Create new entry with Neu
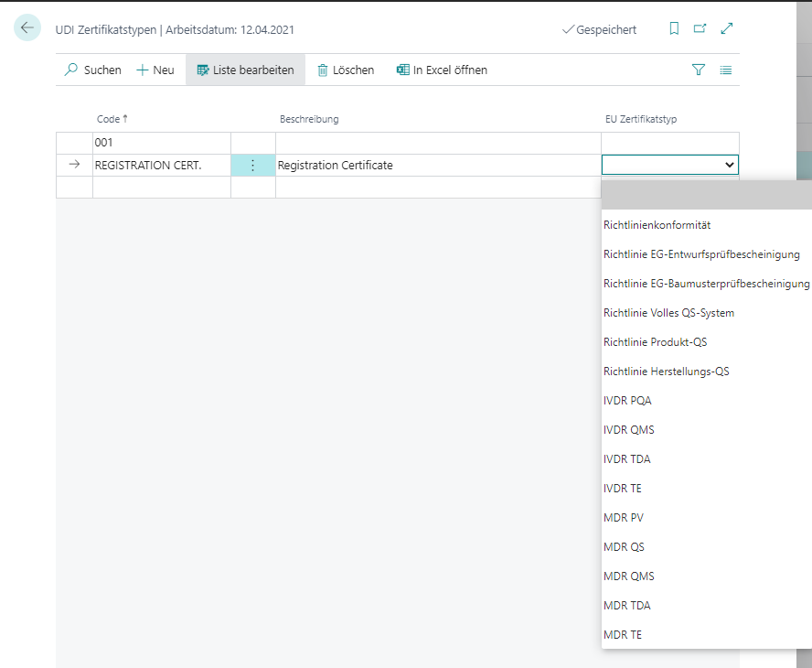 (x=155, y=70)
